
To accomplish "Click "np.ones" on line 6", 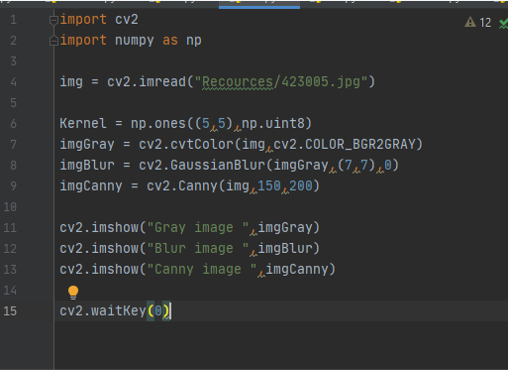I will tap(158, 124).
